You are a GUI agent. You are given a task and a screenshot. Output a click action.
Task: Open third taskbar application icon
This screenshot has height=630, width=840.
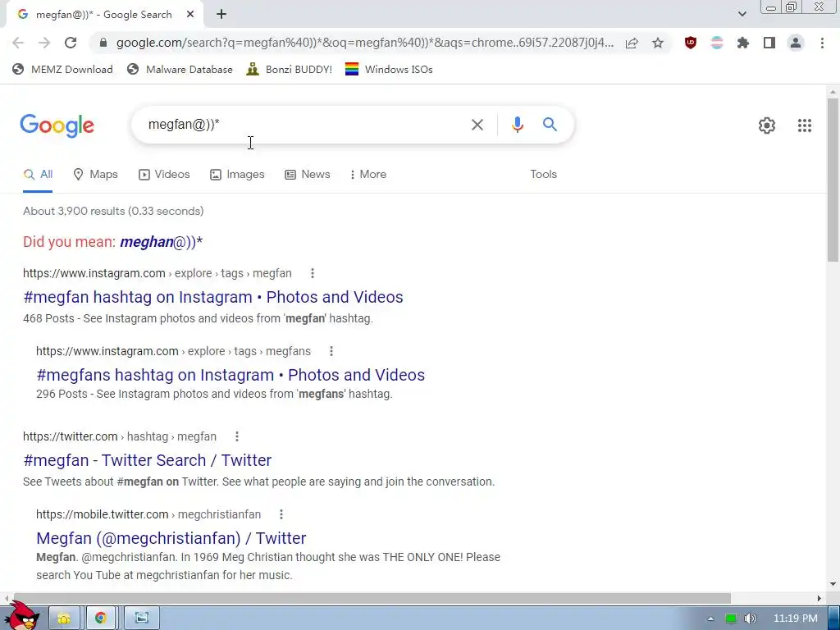coord(142,619)
